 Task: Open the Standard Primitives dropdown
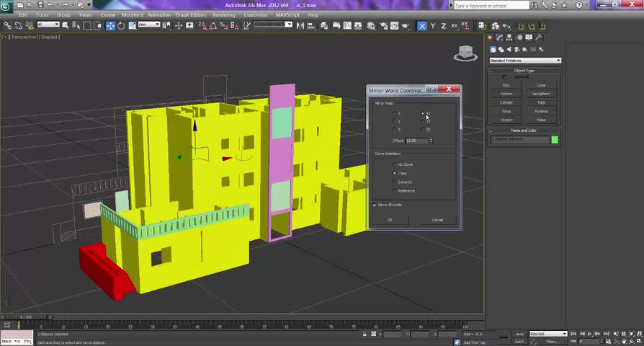point(525,61)
